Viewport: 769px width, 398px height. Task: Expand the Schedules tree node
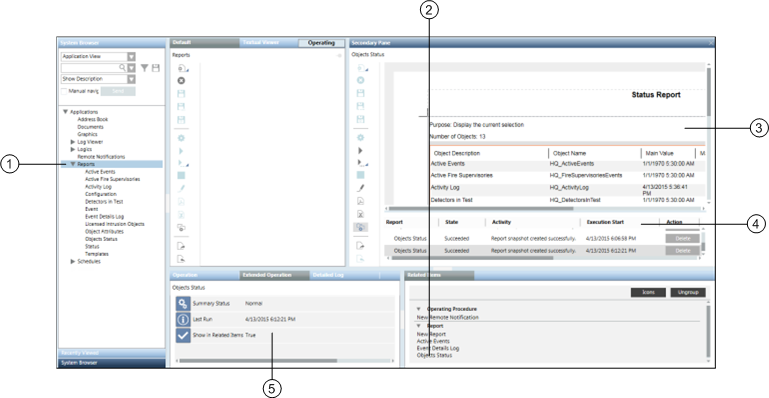74,262
